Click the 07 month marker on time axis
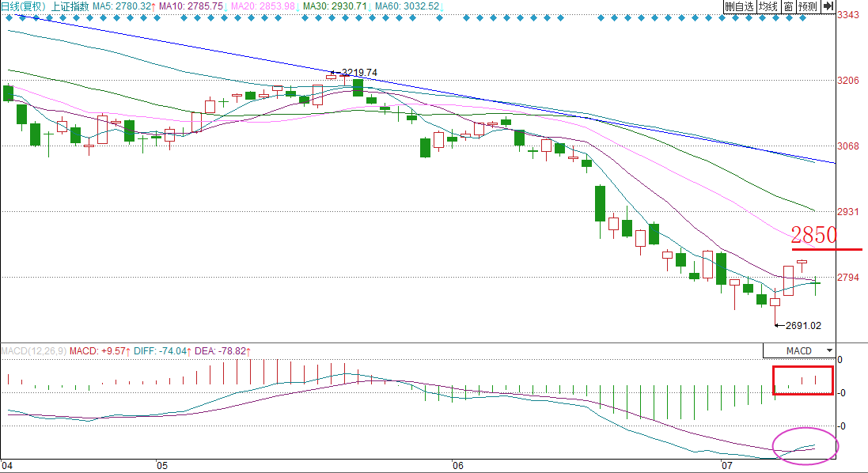Viewport: 868px width, 473px height. click(726, 465)
